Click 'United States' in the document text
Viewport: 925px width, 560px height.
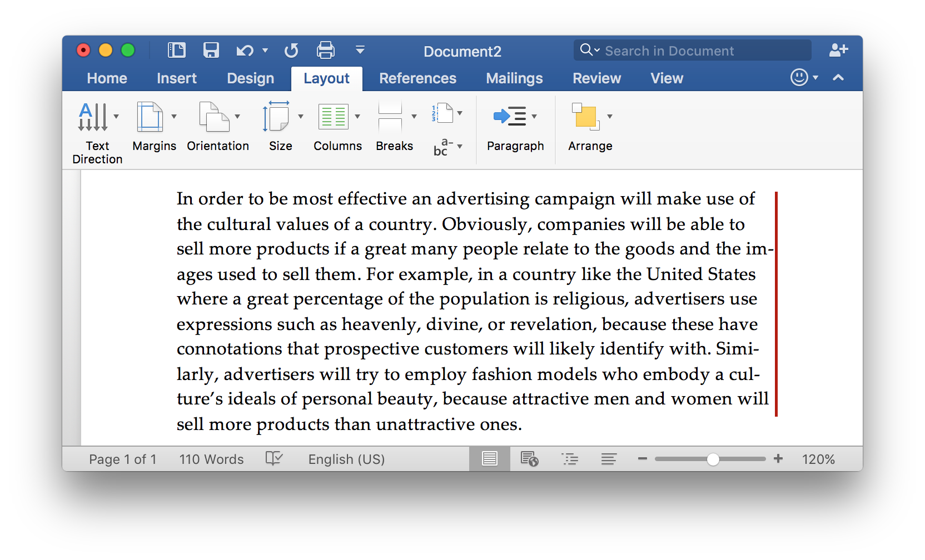[x=701, y=274]
